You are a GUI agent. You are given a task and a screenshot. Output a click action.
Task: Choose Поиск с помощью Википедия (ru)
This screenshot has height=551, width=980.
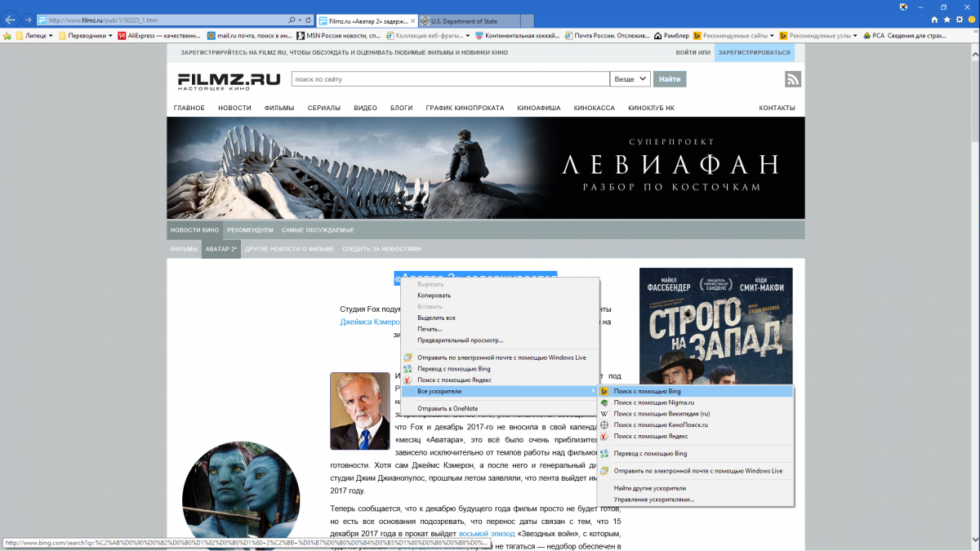[x=695, y=414]
